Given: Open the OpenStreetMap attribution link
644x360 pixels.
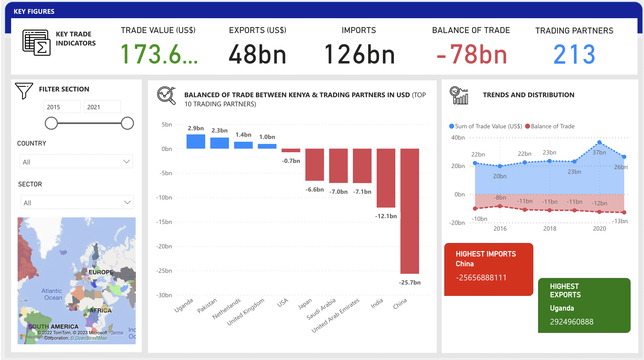Looking at the screenshot, I should click(89, 338).
